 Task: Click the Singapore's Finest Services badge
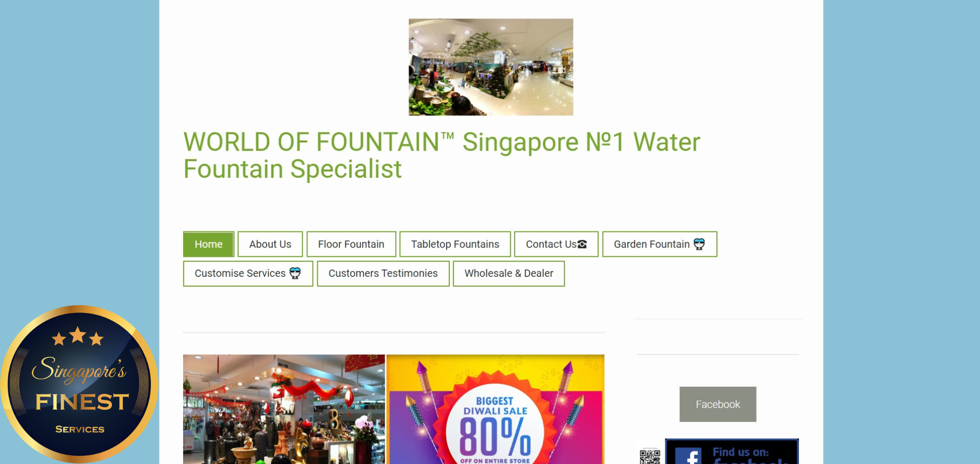point(79,384)
